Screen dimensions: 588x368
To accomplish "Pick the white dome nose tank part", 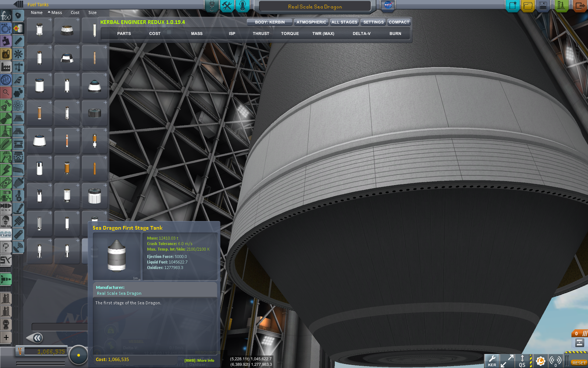I will coord(95,85).
